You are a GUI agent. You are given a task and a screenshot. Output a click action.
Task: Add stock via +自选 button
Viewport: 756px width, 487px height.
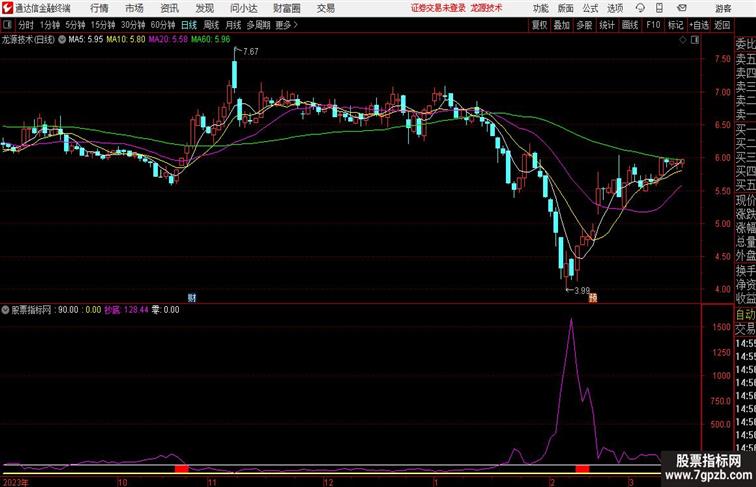(x=699, y=25)
